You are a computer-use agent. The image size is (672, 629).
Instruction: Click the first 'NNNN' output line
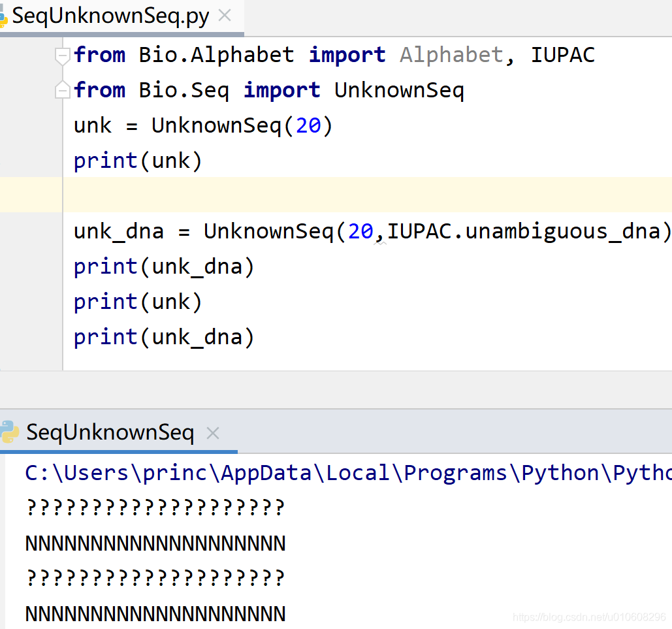[155, 543]
